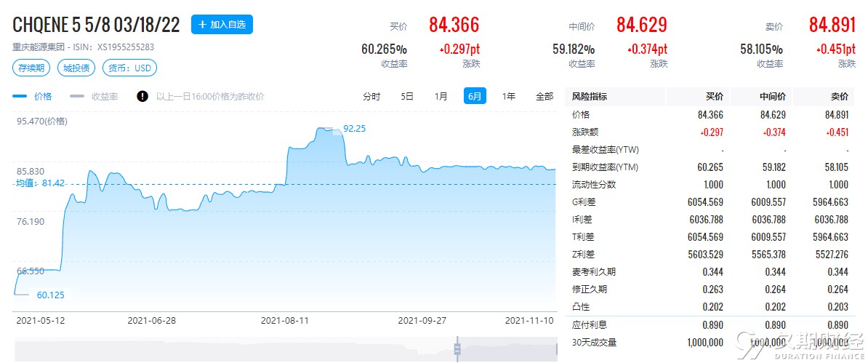Screen dimensions: 868x363
Task: Click the Z利差 mid value 5565.378
Action: click(768, 255)
